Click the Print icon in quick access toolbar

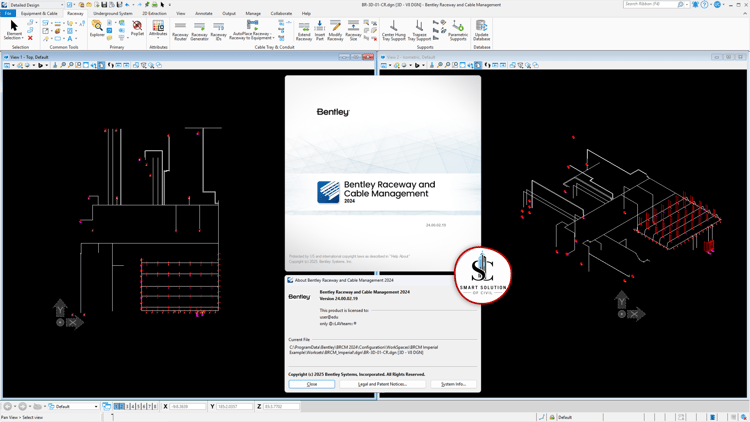154,5
